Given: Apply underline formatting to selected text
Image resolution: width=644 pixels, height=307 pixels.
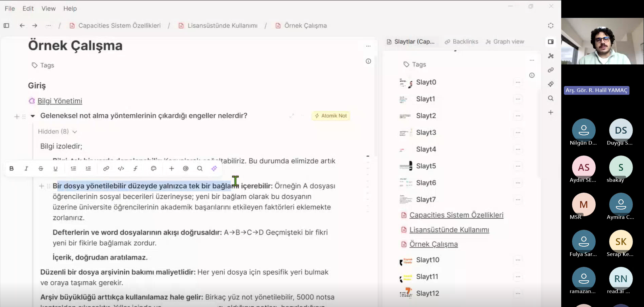Looking at the screenshot, I should [55, 168].
